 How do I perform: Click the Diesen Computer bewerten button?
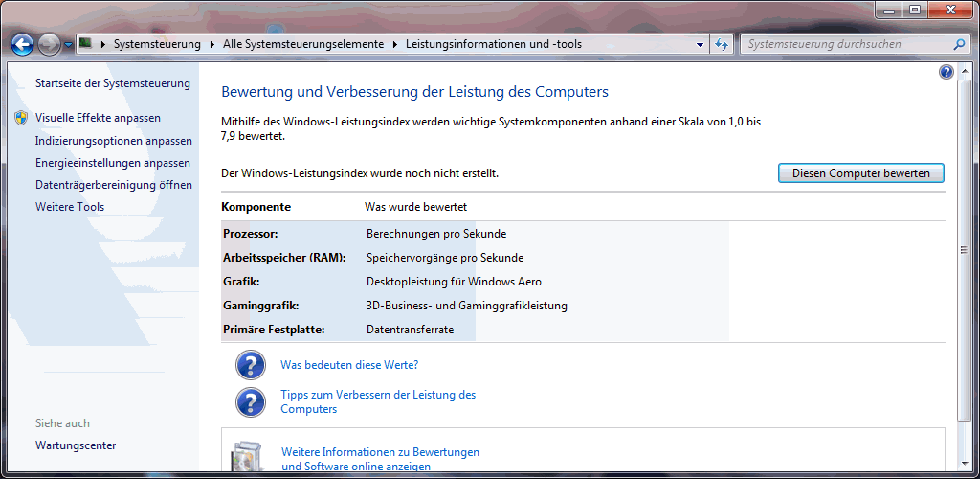click(x=861, y=173)
